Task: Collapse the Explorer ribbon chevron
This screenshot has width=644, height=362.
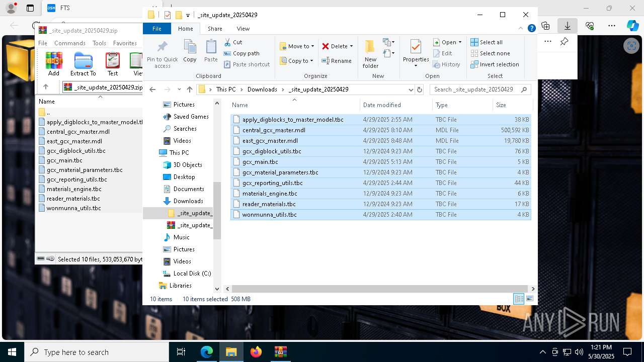Action: (521, 29)
